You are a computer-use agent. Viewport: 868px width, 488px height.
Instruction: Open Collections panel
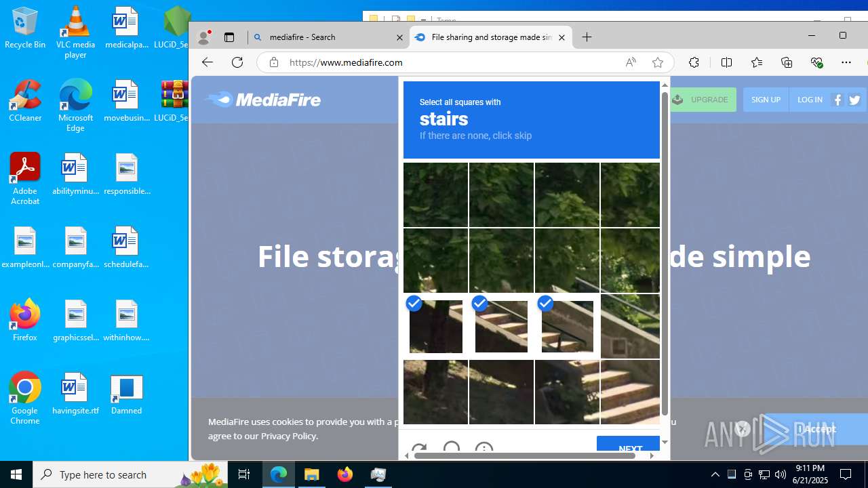pyautogui.click(x=787, y=62)
